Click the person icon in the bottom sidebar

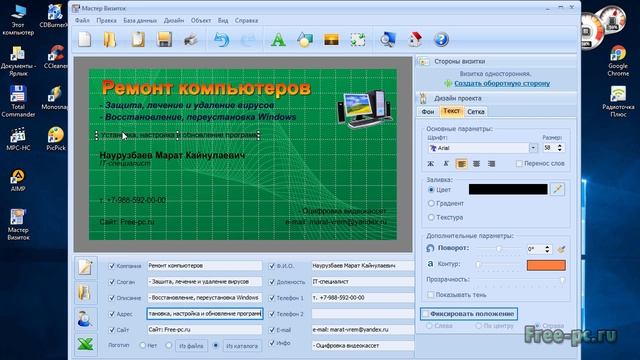coord(85,318)
